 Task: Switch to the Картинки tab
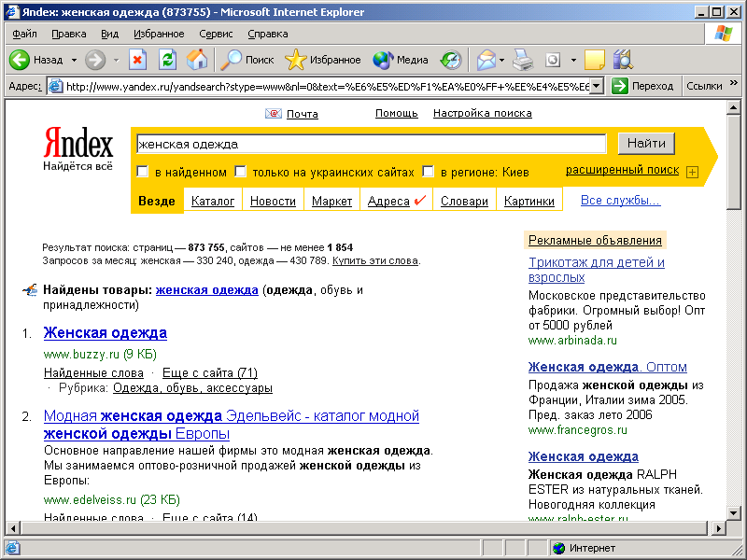(529, 201)
